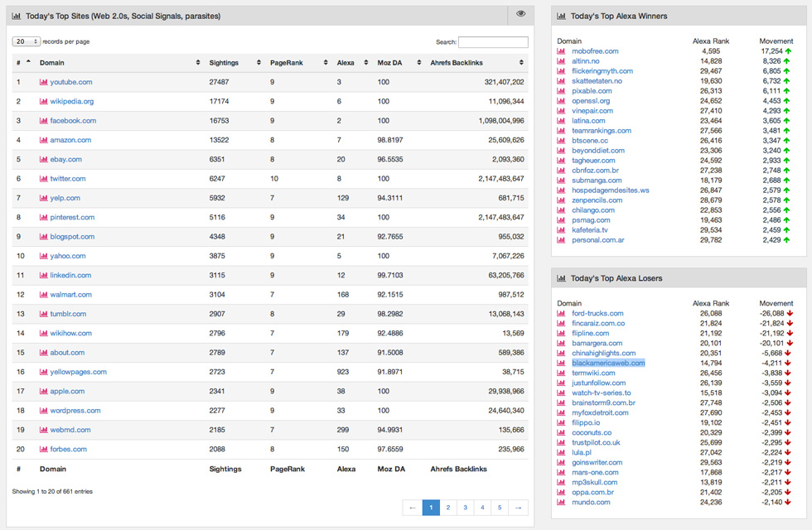812x530 pixels.
Task: Sort table by Ahrefs Backlinks column
Action: point(476,63)
